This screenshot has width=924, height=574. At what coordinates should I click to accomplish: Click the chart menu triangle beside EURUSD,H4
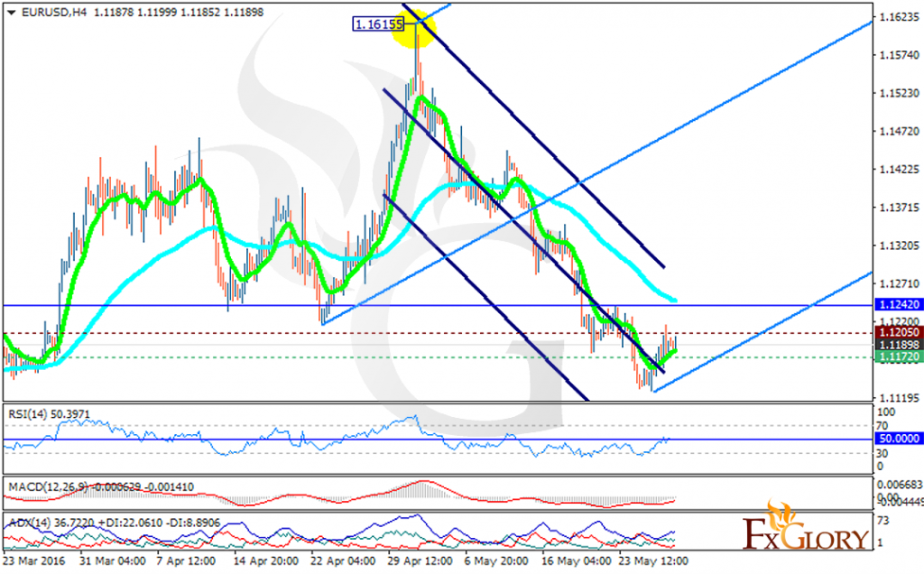[x=11, y=13]
